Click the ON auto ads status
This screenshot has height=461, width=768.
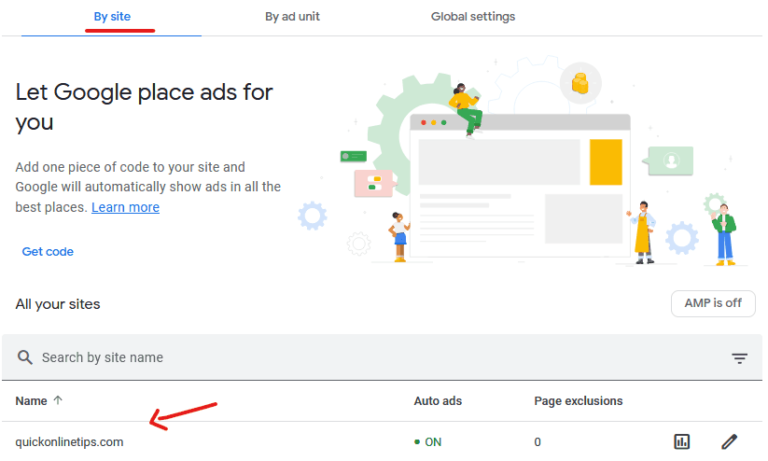[428, 442]
